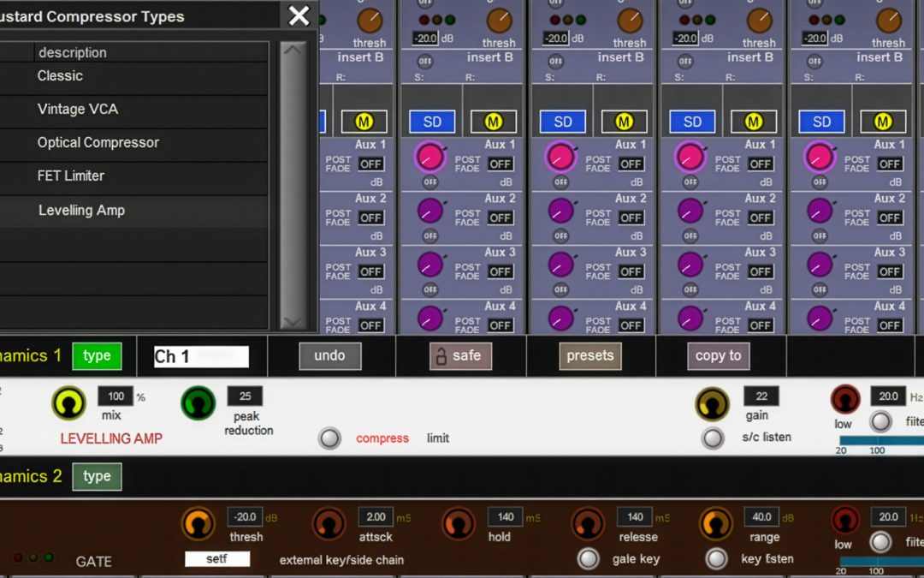Click the Ch 1 name field
Viewport: 924px width, 578px height.
[x=200, y=355]
